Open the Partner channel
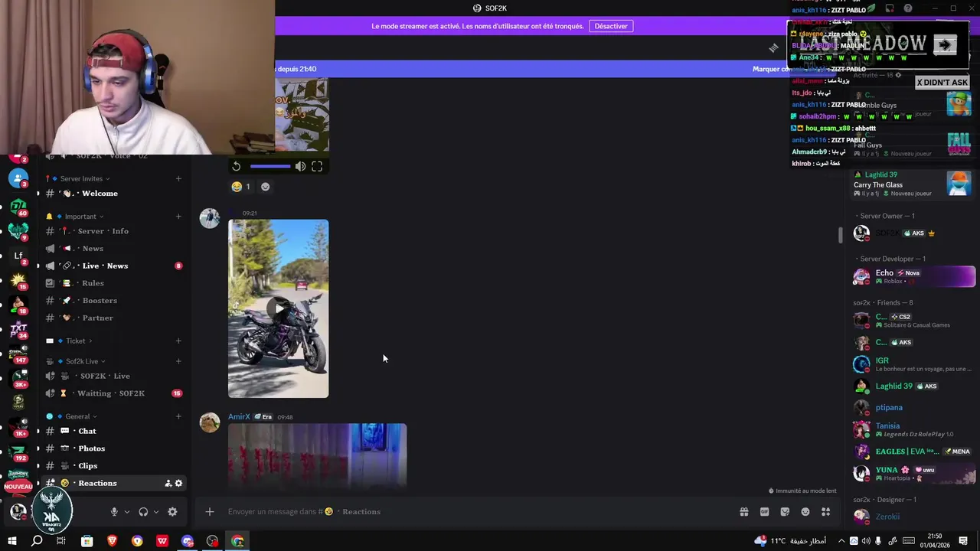The width and height of the screenshot is (980, 551). (115, 318)
